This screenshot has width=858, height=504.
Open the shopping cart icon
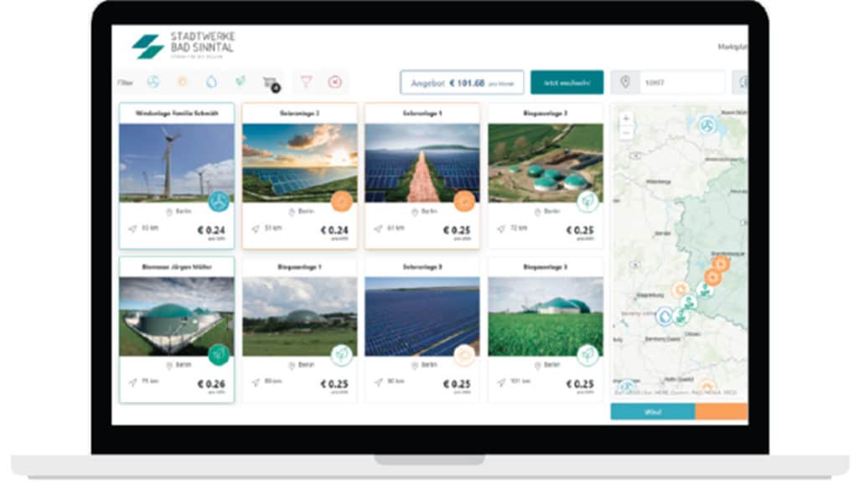[x=270, y=82]
